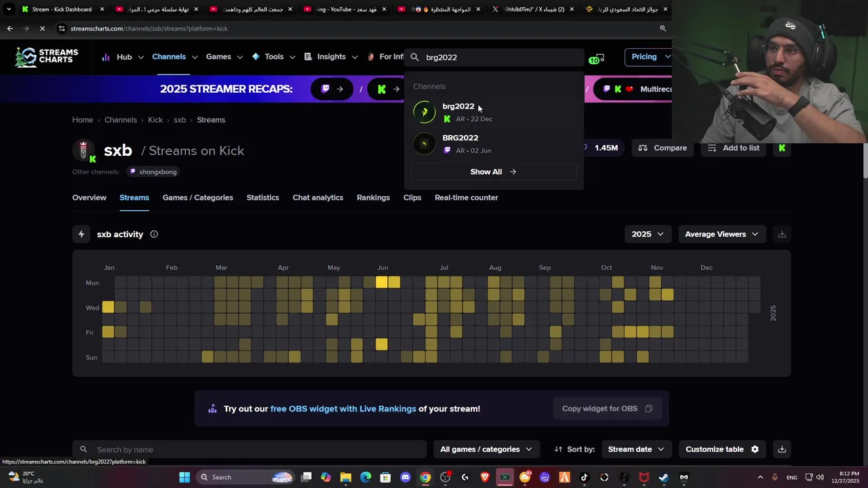Open Brave browser from the taskbar
Image resolution: width=868 pixels, height=488 pixels.
(x=485, y=477)
